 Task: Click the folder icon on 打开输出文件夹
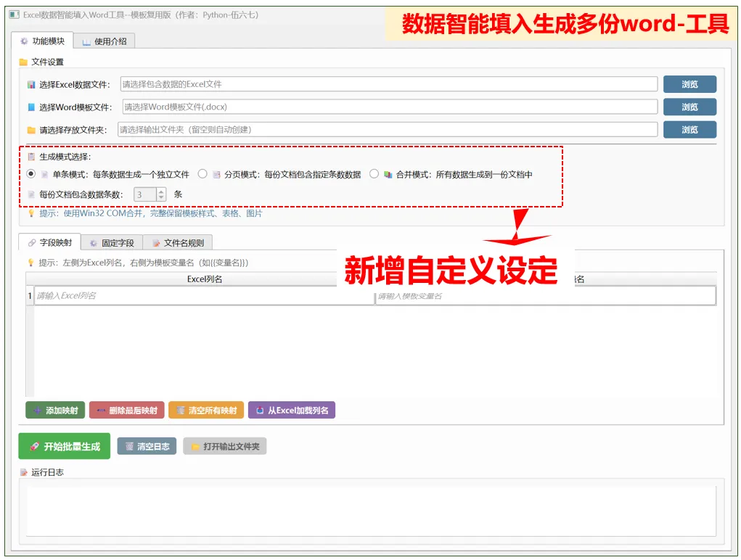195,447
